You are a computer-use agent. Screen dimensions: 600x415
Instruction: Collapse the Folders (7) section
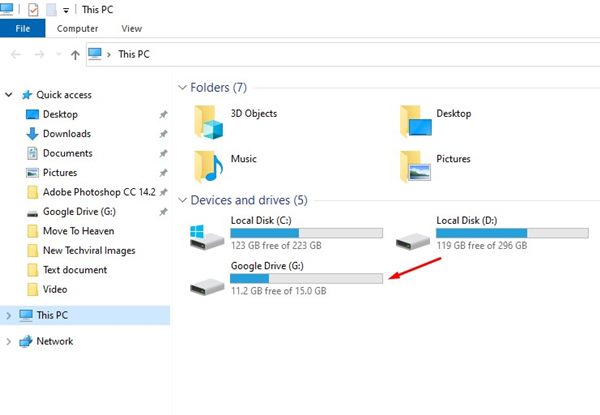183,87
